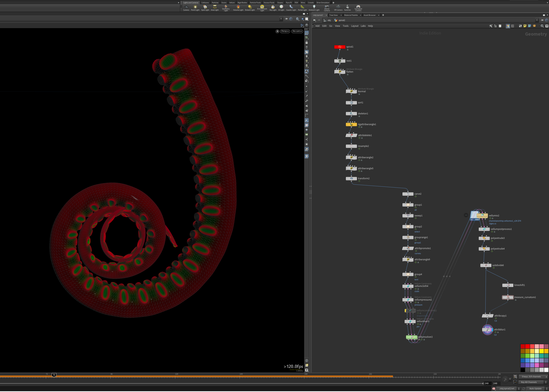Click the Camera shelf tool
This screenshot has width=549, height=392.
186,8
